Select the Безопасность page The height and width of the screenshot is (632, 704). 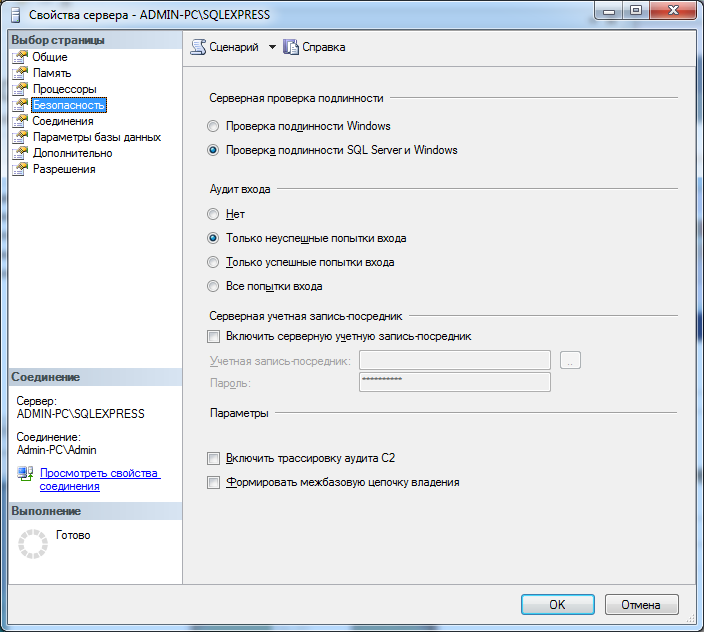(69, 105)
